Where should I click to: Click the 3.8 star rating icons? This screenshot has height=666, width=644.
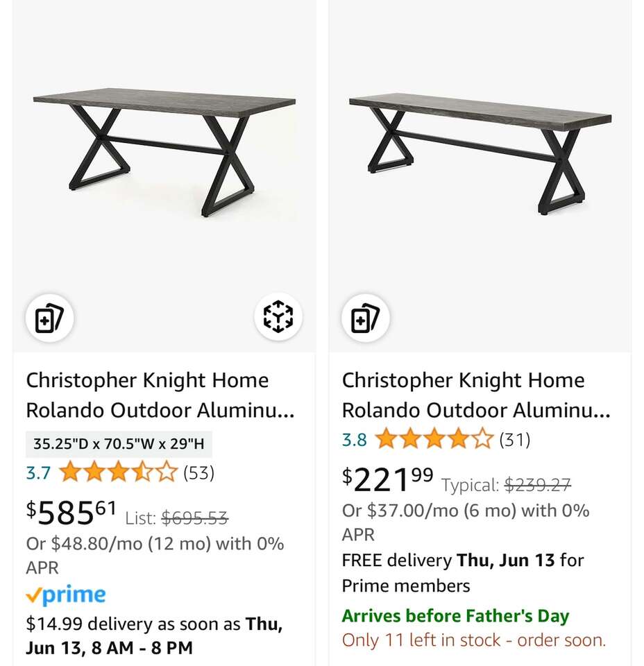434,439
